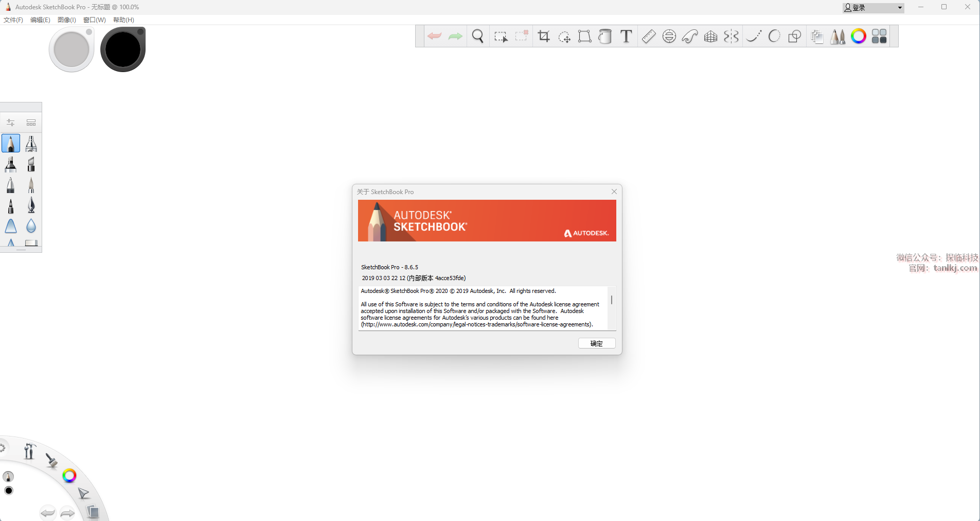The height and width of the screenshot is (521, 980).
Task: Click the black color puck
Action: point(123,49)
